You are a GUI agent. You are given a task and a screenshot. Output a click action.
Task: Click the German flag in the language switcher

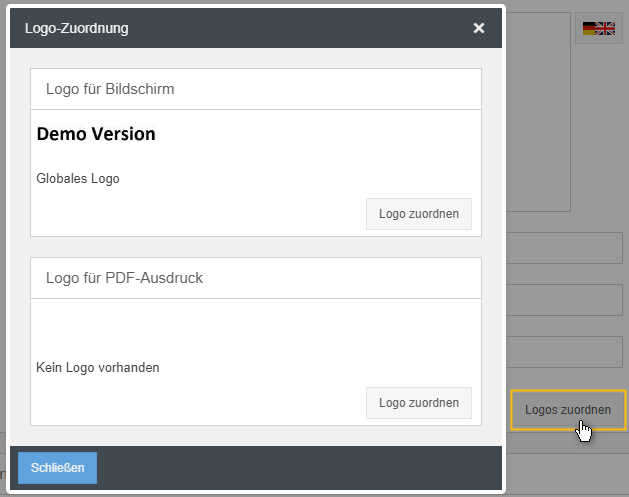(x=592, y=29)
